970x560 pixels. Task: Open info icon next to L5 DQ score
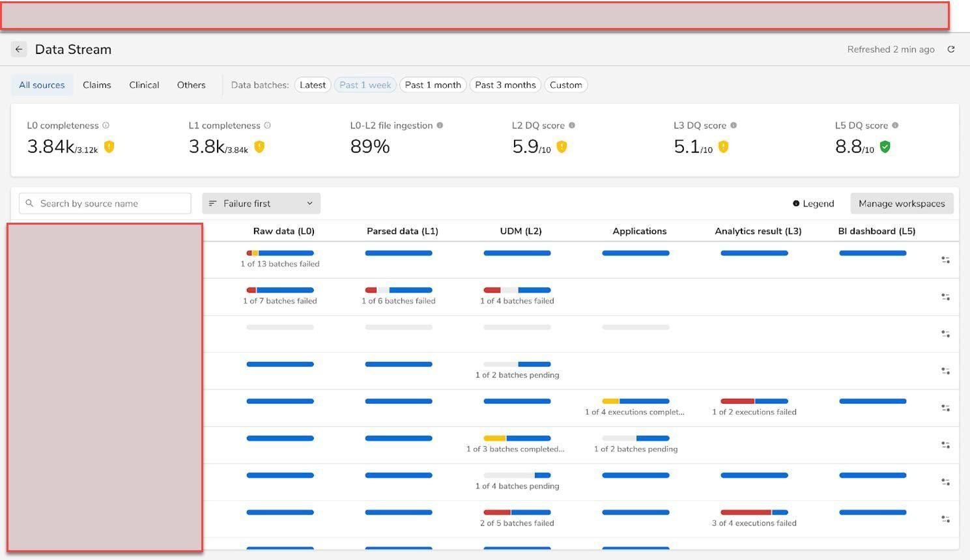(895, 126)
